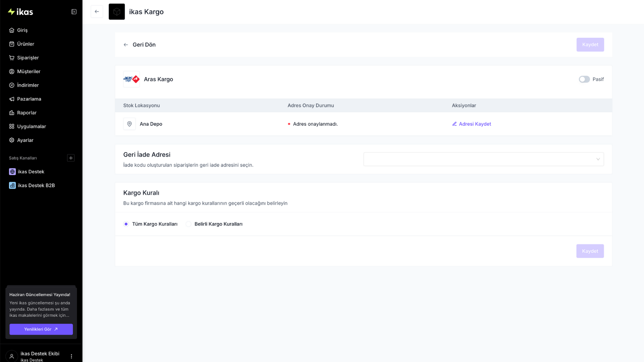Viewport: 644px width, 362px height.
Task: Add a new sales channel with plus icon
Action: (71, 158)
